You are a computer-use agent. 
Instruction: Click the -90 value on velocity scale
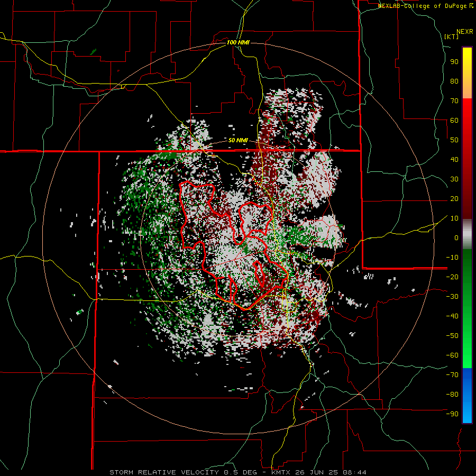(452, 414)
